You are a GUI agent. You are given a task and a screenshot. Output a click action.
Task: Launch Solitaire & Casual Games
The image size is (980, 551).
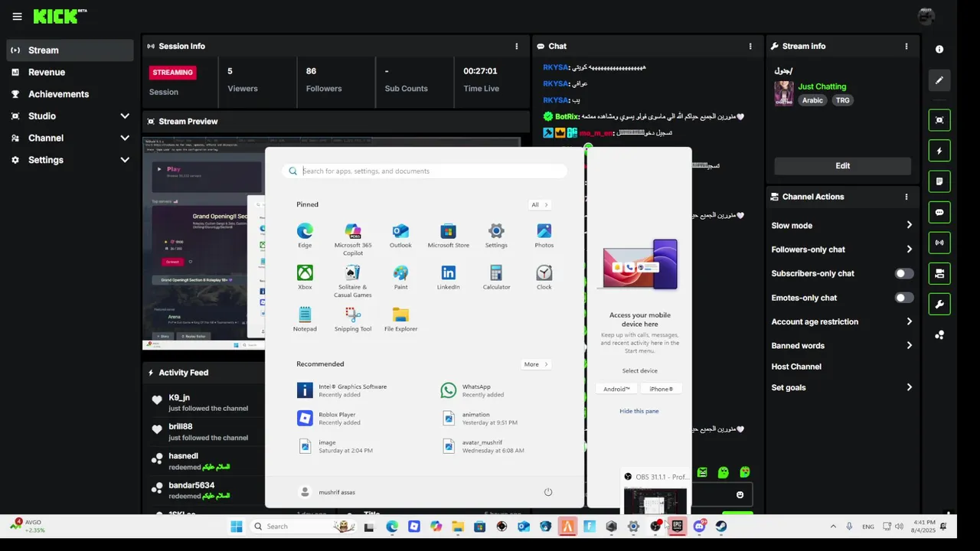pos(353,281)
